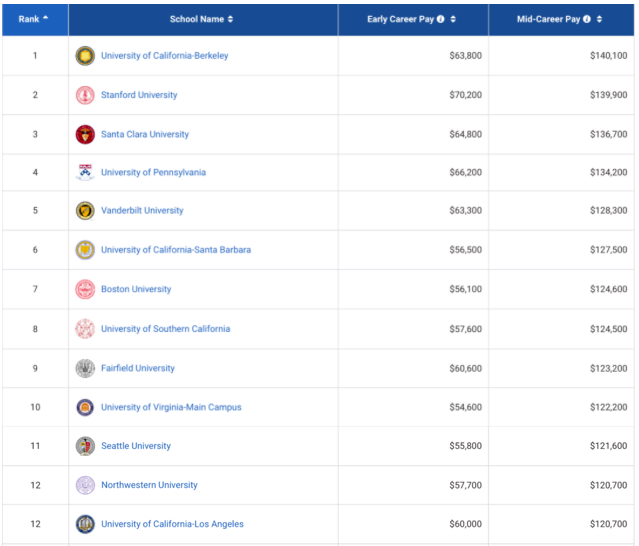Open University of California-Los Angeles link
The image size is (639, 546).
click(x=172, y=524)
